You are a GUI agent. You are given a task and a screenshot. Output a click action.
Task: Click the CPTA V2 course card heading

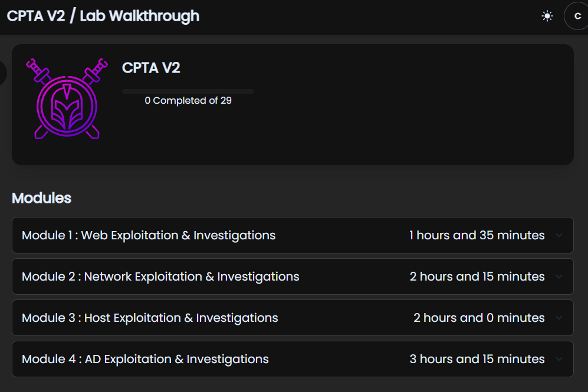coord(151,68)
